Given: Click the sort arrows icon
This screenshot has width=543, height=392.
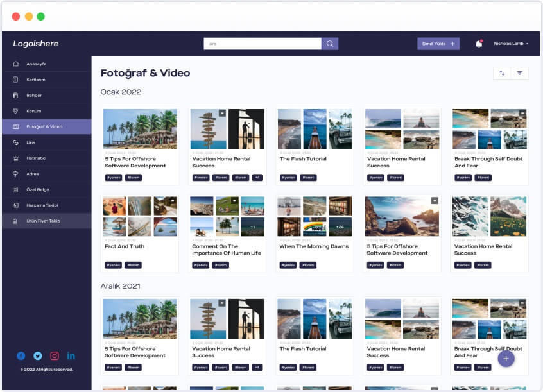Looking at the screenshot, I should point(502,73).
